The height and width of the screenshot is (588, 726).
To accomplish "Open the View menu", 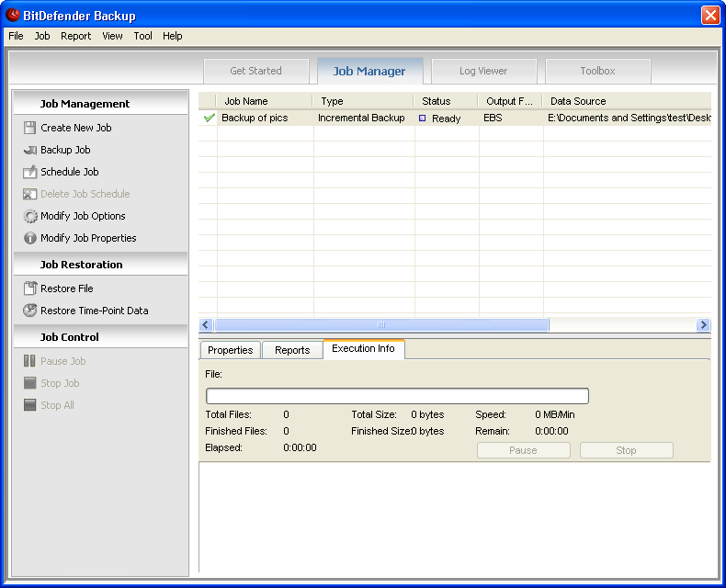I will tap(112, 36).
